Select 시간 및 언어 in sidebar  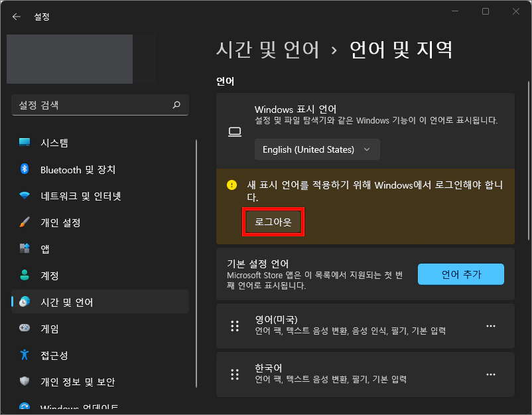100,301
